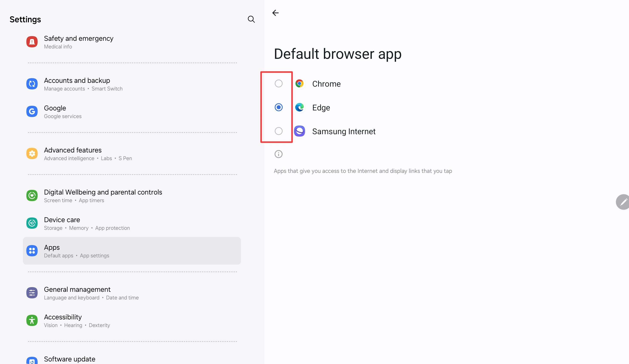This screenshot has width=629, height=364.
Task: Open General management settings
Action: [77, 293]
